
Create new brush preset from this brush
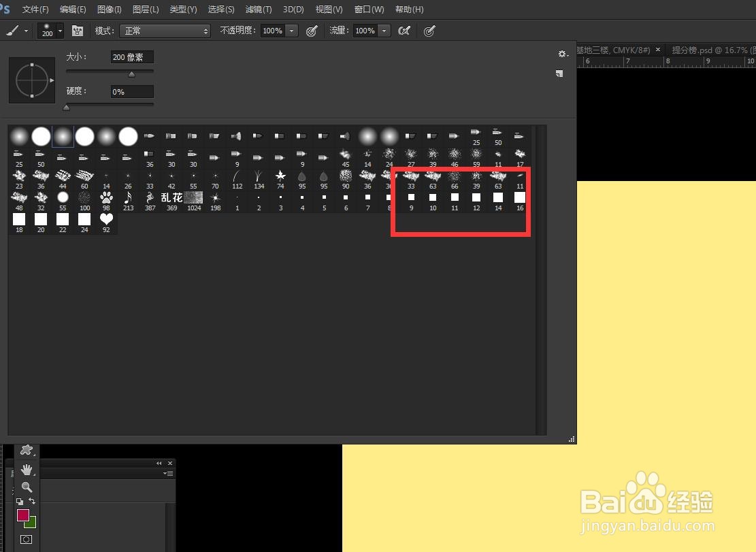(x=559, y=74)
